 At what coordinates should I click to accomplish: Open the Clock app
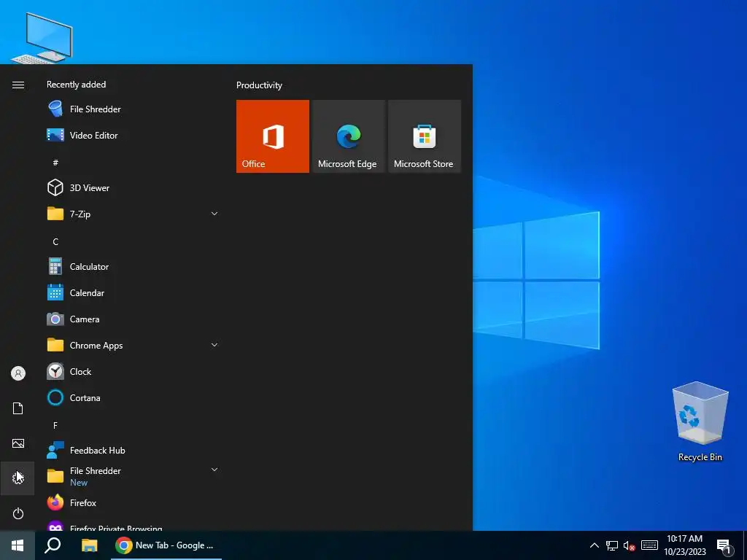[x=133, y=371]
